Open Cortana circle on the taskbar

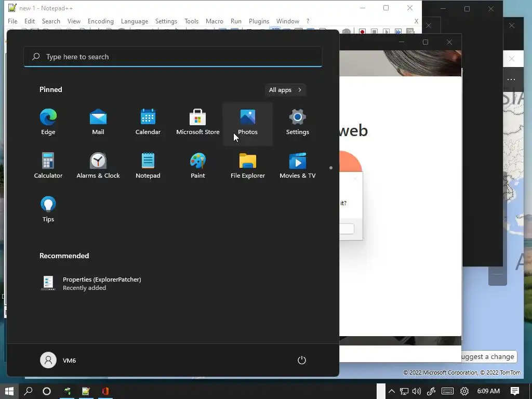pos(47,391)
